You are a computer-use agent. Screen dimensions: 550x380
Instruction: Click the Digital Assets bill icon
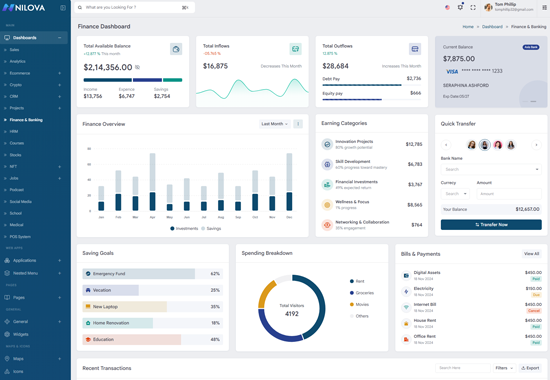click(x=406, y=275)
